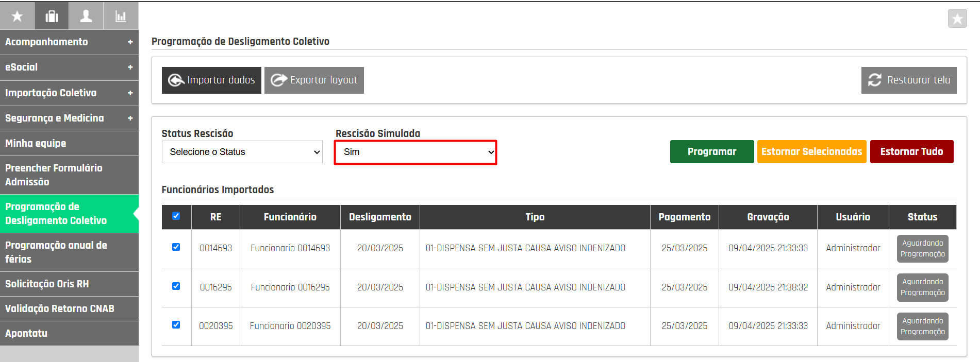Viewport: 980px width, 362px height.
Task: Toggle the select-all checkbox in table header
Action: [x=176, y=216]
